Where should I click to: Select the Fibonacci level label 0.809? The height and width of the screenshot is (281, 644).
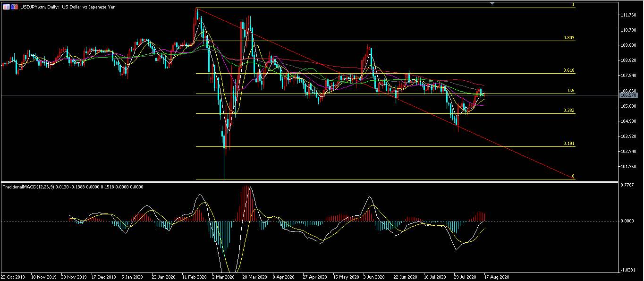click(568, 38)
